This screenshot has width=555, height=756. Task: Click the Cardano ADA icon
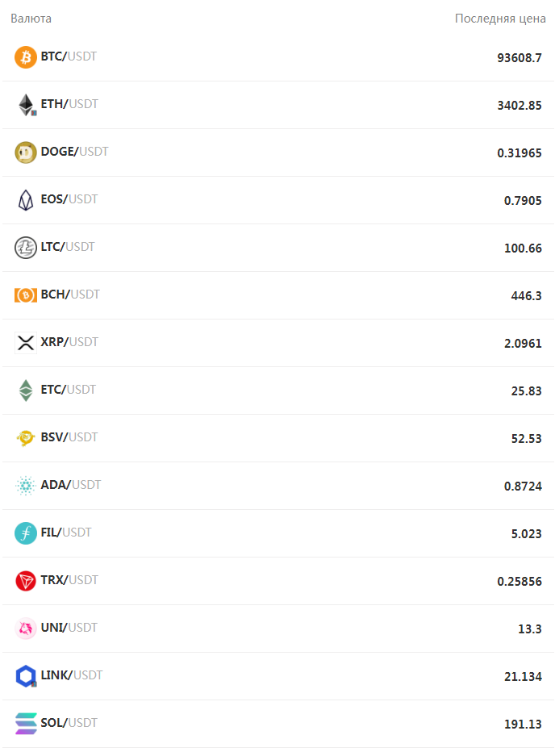coord(26,486)
